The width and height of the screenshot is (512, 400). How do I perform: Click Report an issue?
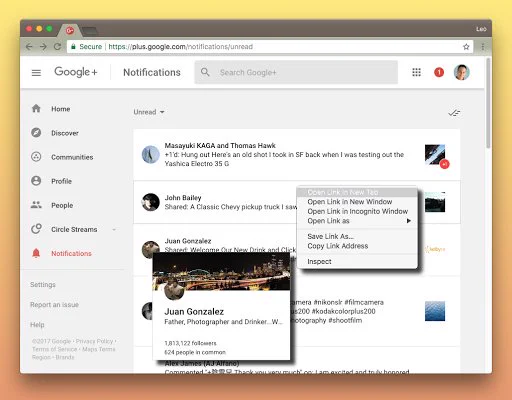click(x=54, y=305)
